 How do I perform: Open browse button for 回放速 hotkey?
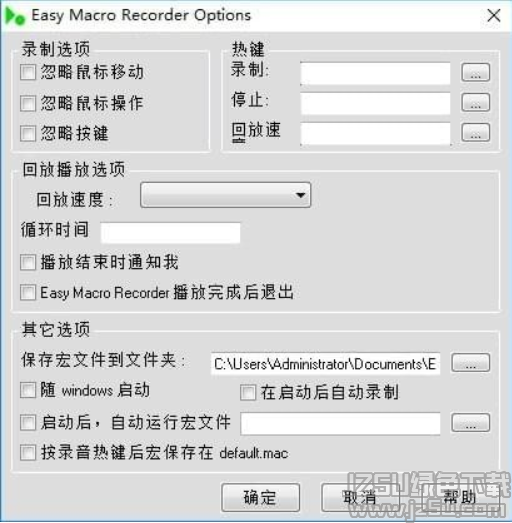point(476,132)
